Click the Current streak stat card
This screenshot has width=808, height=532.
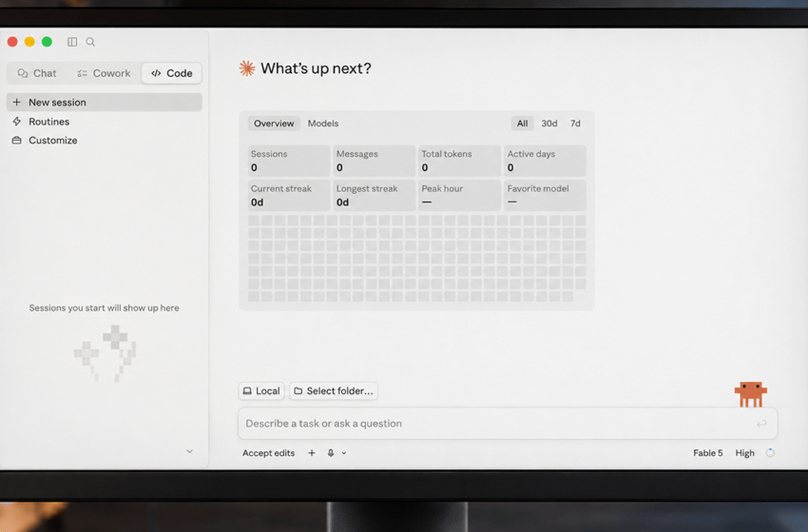(x=289, y=195)
